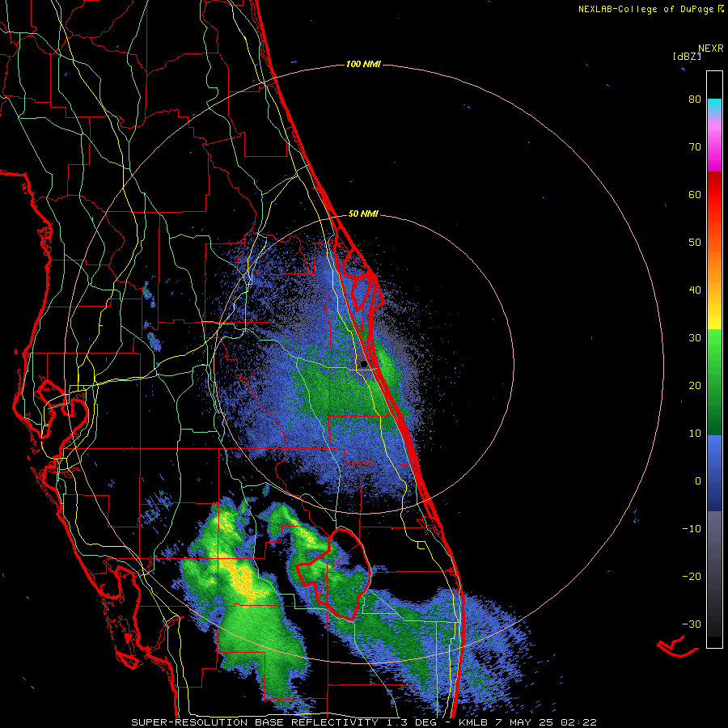Viewport: 728px width, 728px height.
Task: Click the 20 value on the dBZ scale
Action: (695, 386)
